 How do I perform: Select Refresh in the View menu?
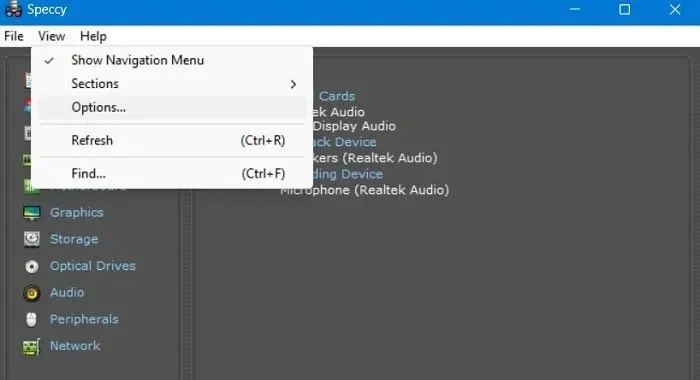click(172, 141)
